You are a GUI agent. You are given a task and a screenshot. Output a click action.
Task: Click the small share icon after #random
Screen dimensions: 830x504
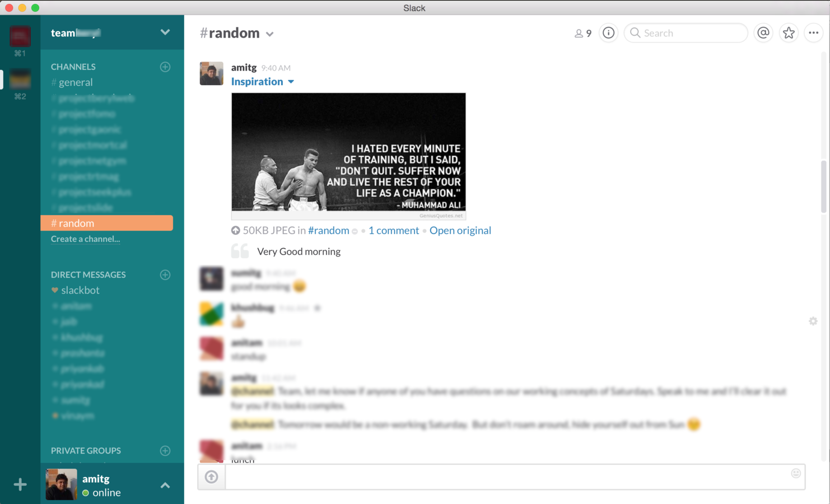coord(355,231)
